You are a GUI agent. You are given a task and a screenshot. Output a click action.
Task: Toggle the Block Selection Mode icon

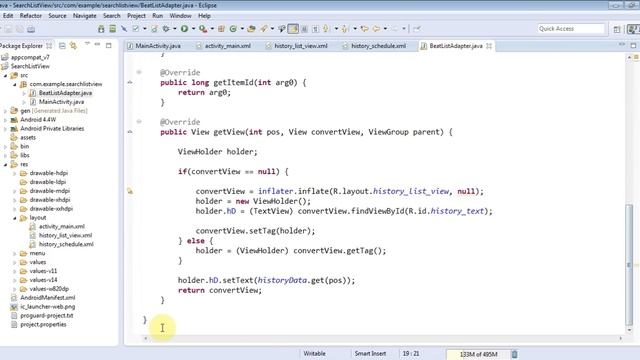pyautogui.click(x=304, y=29)
